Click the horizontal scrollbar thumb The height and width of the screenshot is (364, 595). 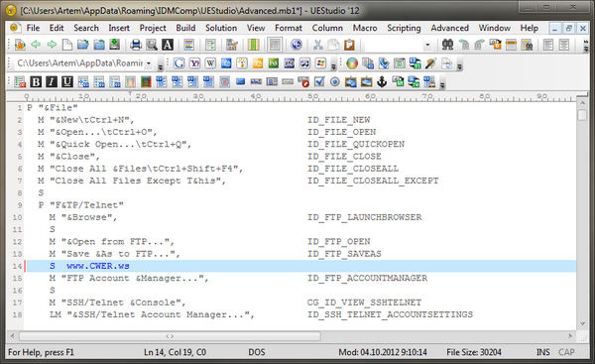point(170,336)
